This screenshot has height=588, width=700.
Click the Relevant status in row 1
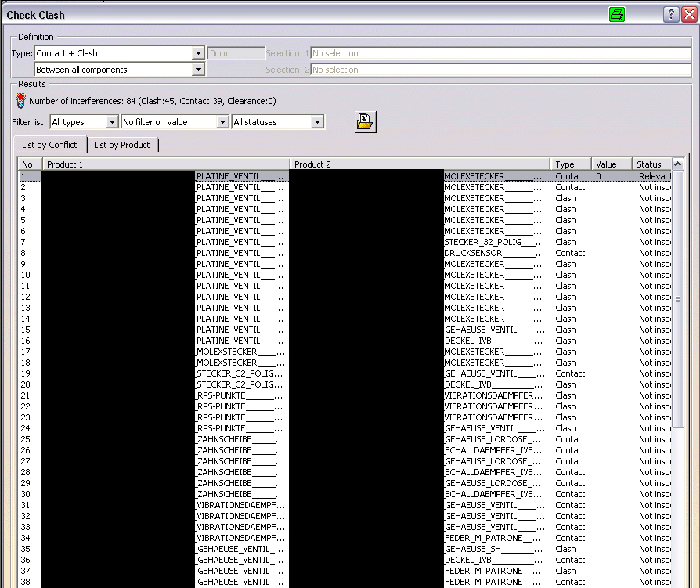pos(655,176)
